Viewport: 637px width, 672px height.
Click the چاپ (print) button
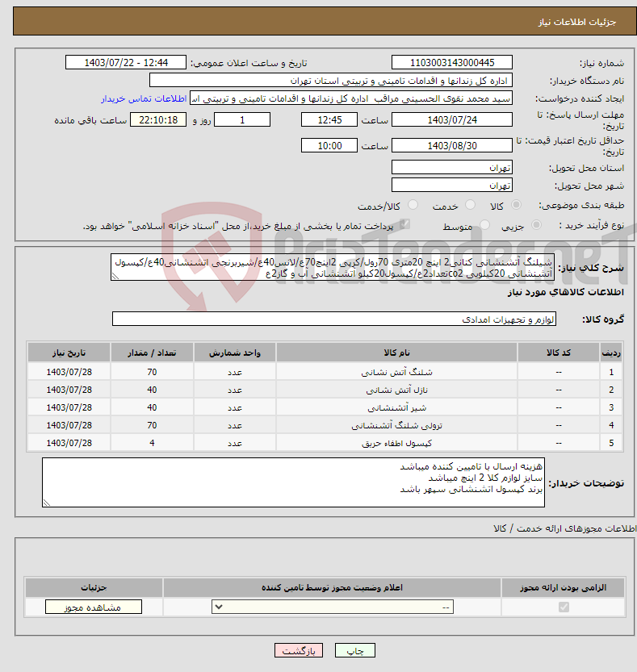(354, 650)
